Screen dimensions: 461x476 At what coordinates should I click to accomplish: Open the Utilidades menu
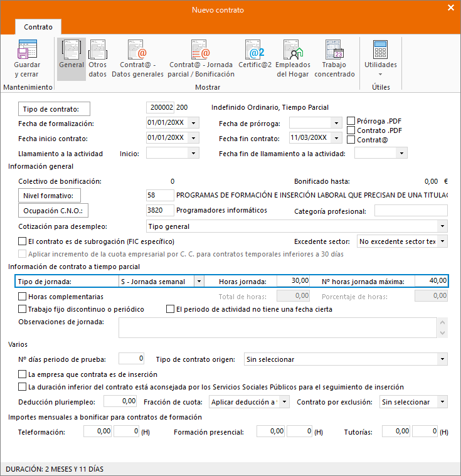381,58
